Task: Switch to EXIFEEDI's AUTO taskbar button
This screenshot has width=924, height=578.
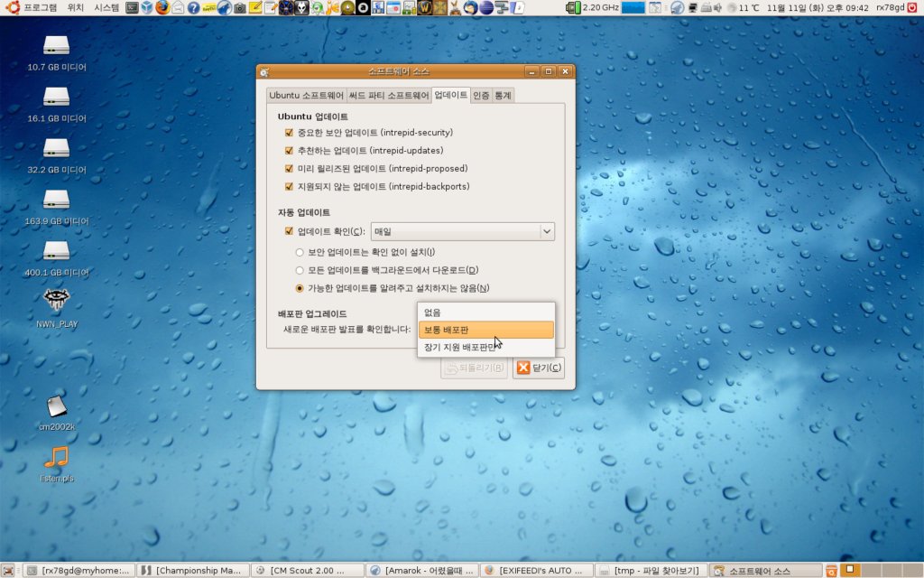Action: tap(536, 571)
